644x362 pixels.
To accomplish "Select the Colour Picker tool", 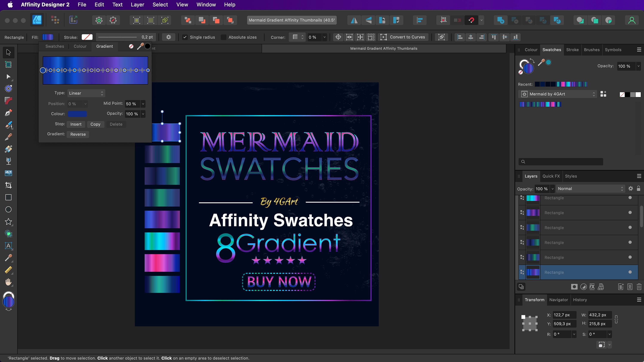I will pyautogui.click(x=8, y=258).
